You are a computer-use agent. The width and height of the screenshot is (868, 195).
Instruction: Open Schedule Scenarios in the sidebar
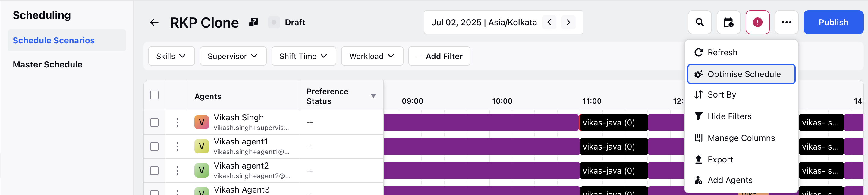coord(67,40)
